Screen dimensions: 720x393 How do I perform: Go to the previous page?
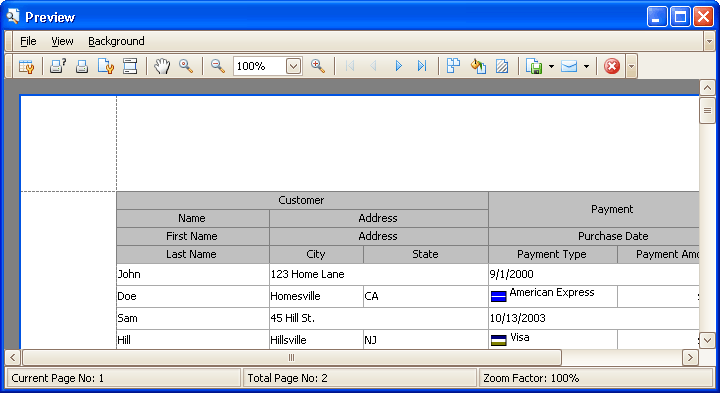tap(373, 67)
